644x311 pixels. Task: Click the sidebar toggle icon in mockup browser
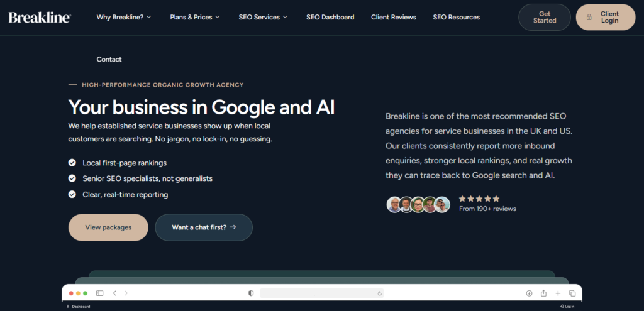pos(100,293)
